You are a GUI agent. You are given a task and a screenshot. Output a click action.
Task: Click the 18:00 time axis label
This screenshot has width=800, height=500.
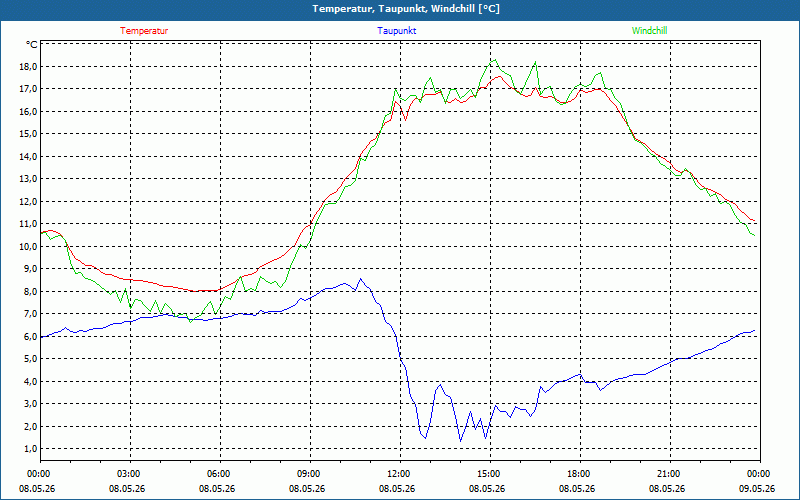coord(577,474)
